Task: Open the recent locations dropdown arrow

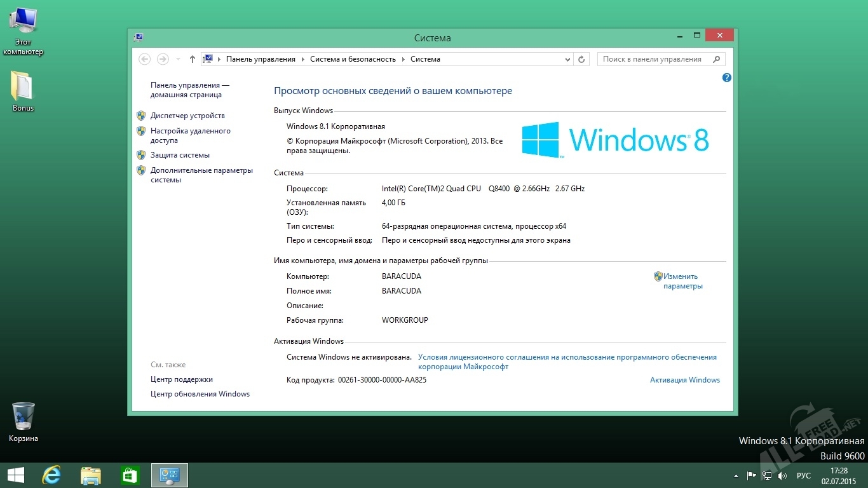Action: click(x=177, y=59)
